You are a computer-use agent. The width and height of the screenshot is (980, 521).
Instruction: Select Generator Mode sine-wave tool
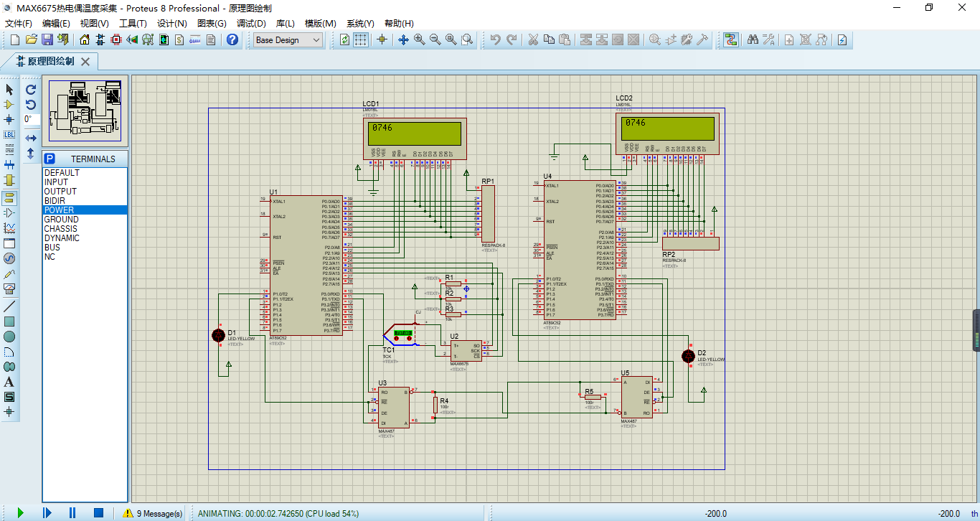pyautogui.click(x=9, y=258)
